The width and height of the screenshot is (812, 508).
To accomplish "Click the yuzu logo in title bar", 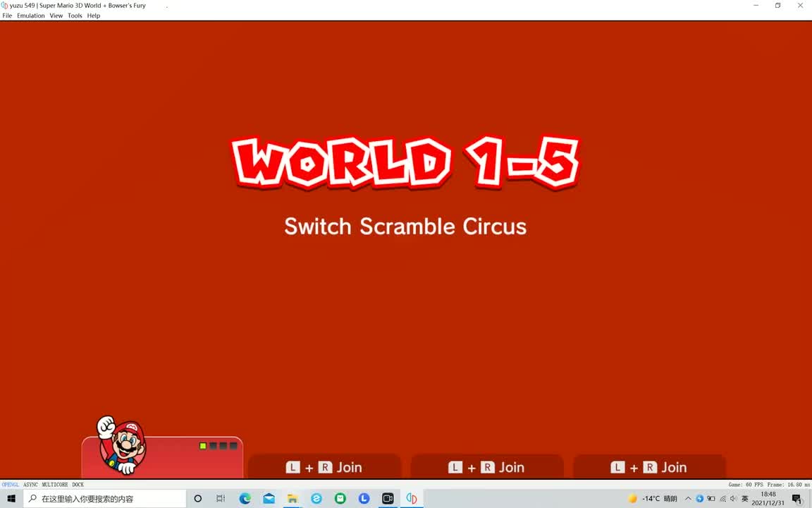I will [5, 5].
